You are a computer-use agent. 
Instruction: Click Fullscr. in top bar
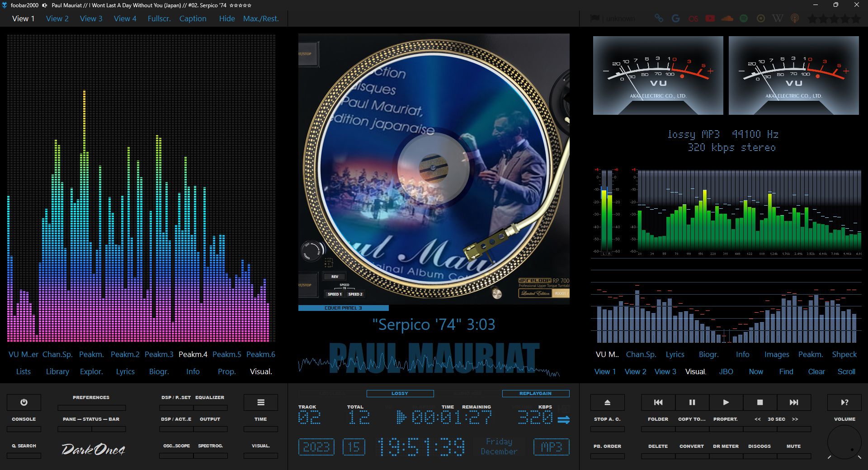coord(159,19)
